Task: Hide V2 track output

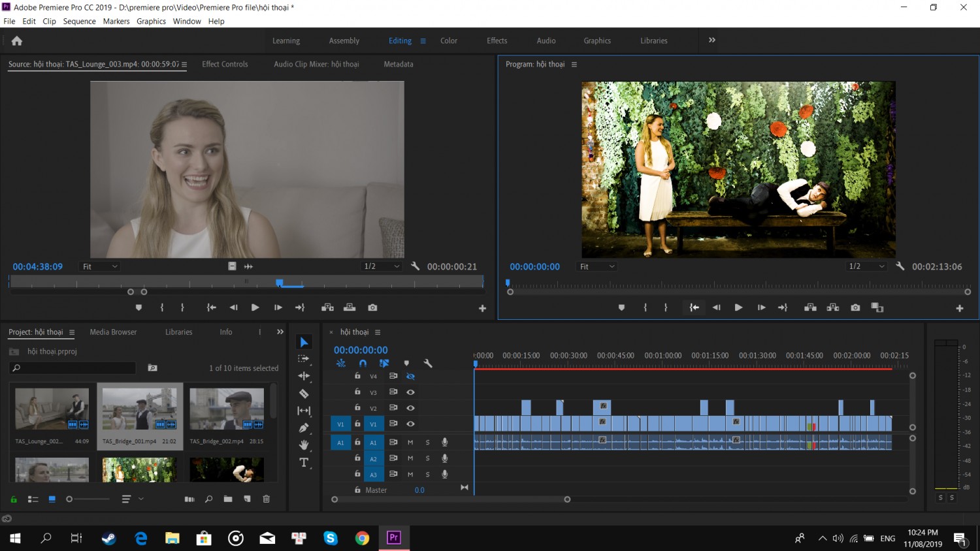Action: [410, 408]
